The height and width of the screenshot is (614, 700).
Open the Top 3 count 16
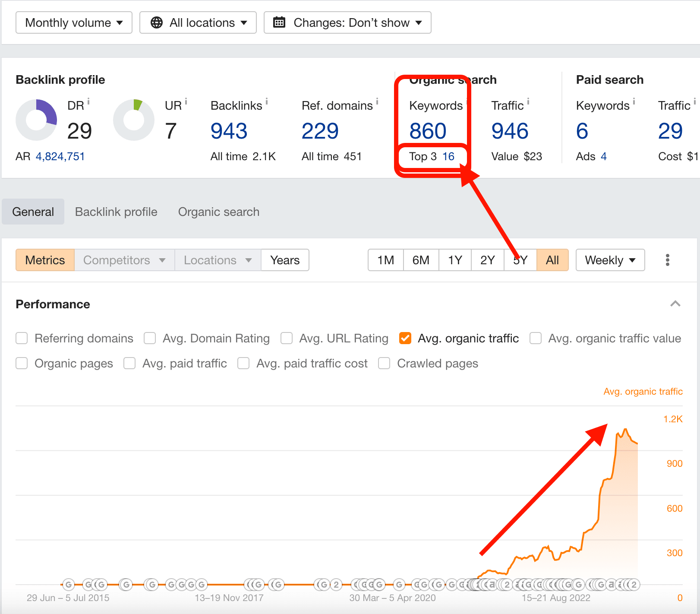click(x=448, y=156)
